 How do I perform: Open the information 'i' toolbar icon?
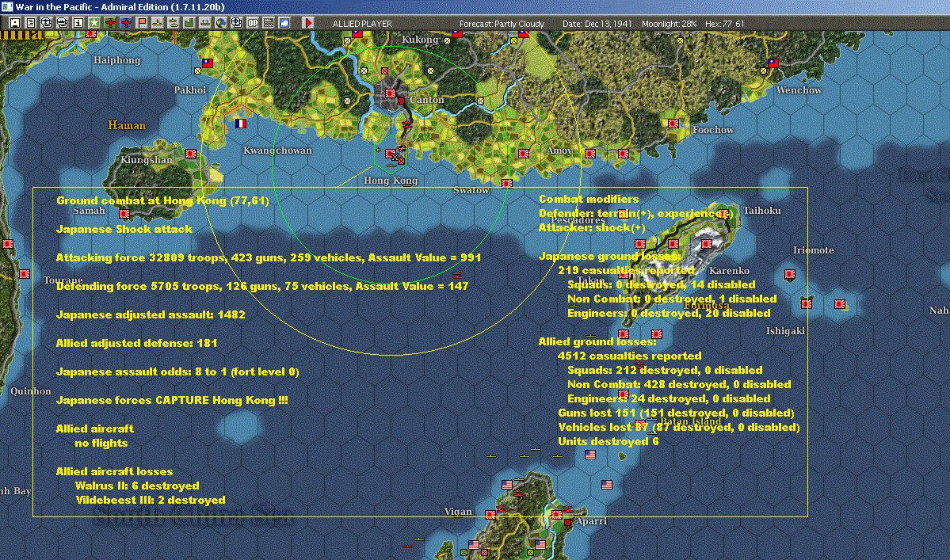78,23
